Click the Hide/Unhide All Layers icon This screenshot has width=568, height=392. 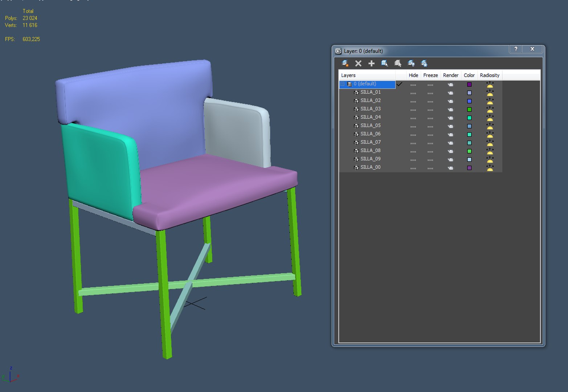pyautogui.click(x=411, y=64)
